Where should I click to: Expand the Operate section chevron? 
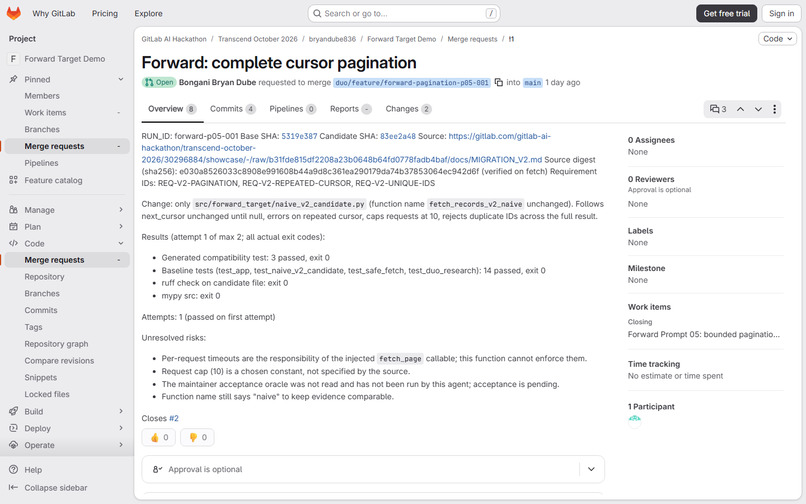[121, 445]
